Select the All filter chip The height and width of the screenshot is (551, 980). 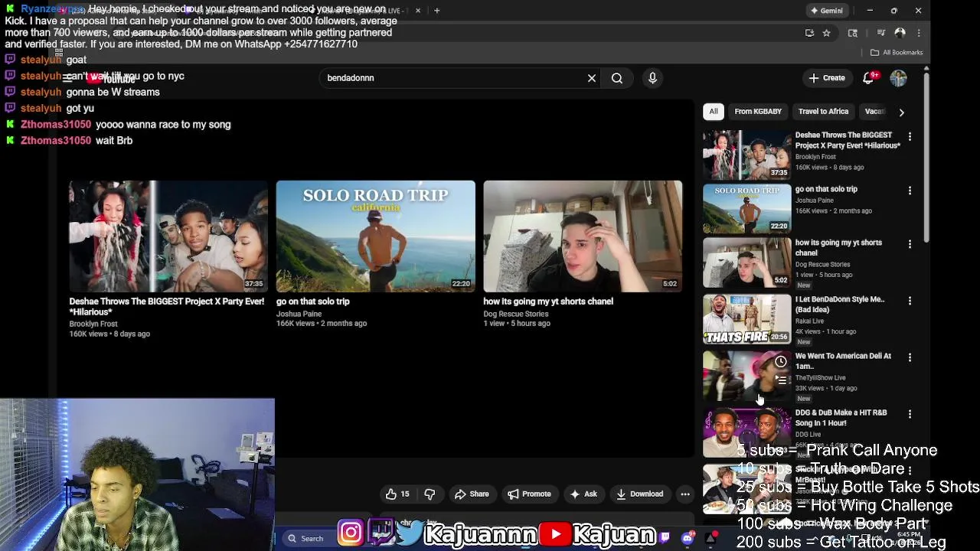(714, 112)
